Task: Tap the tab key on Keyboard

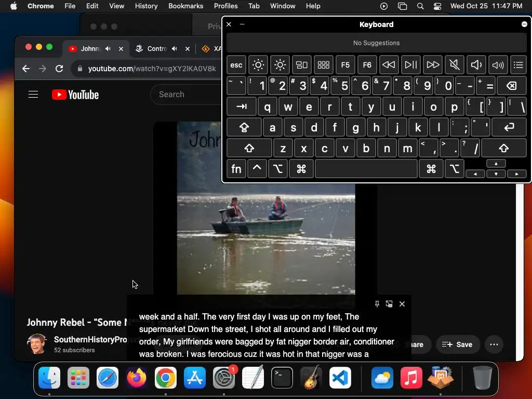Action: (241, 107)
